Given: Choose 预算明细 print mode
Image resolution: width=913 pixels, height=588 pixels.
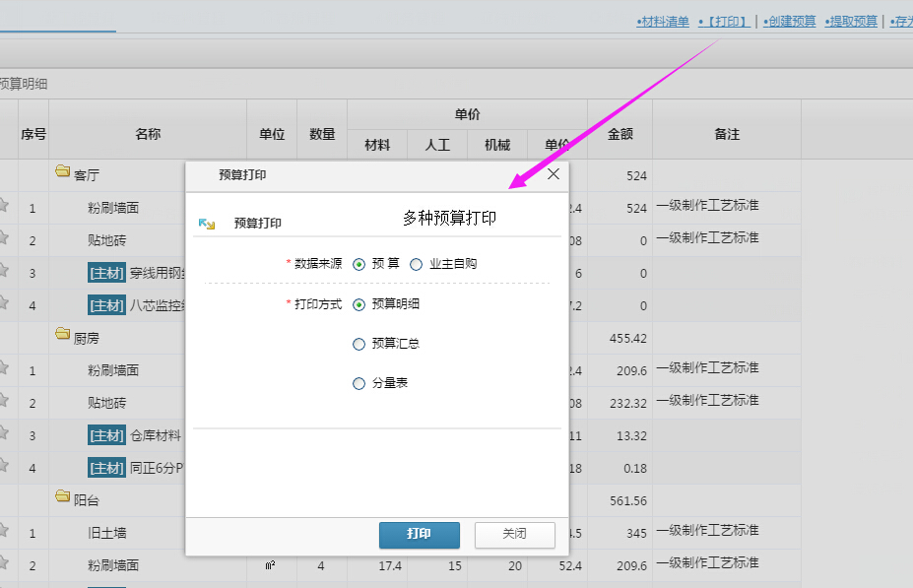Looking at the screenshot, I should [359, 304].
